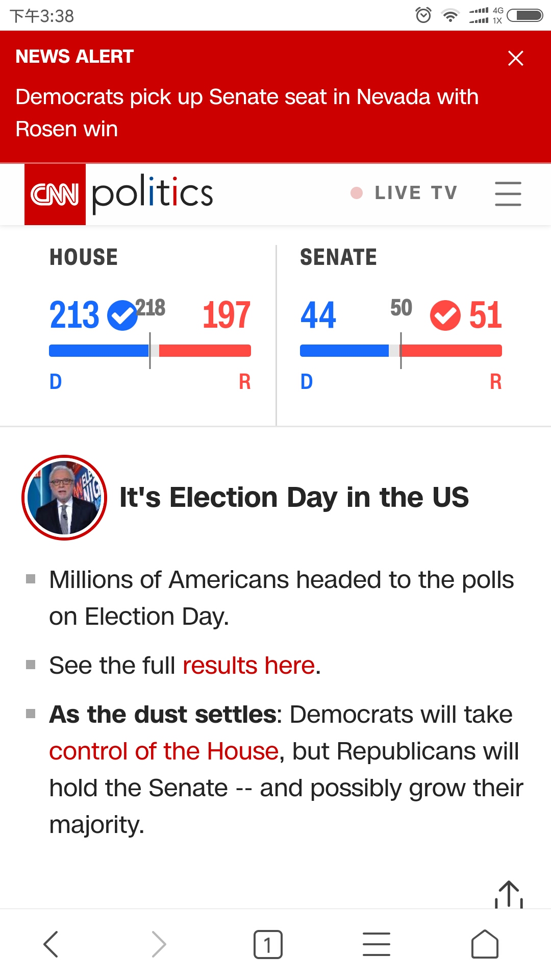Viewport: 551px width, 980px height.
Task: Tap the browser forward arrow
Action: [159, 944]
